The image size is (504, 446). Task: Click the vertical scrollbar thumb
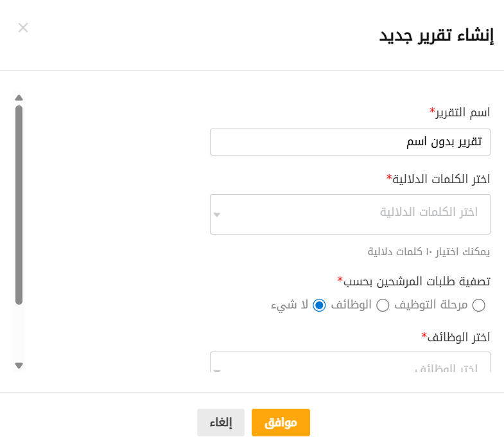coord(19,204)
